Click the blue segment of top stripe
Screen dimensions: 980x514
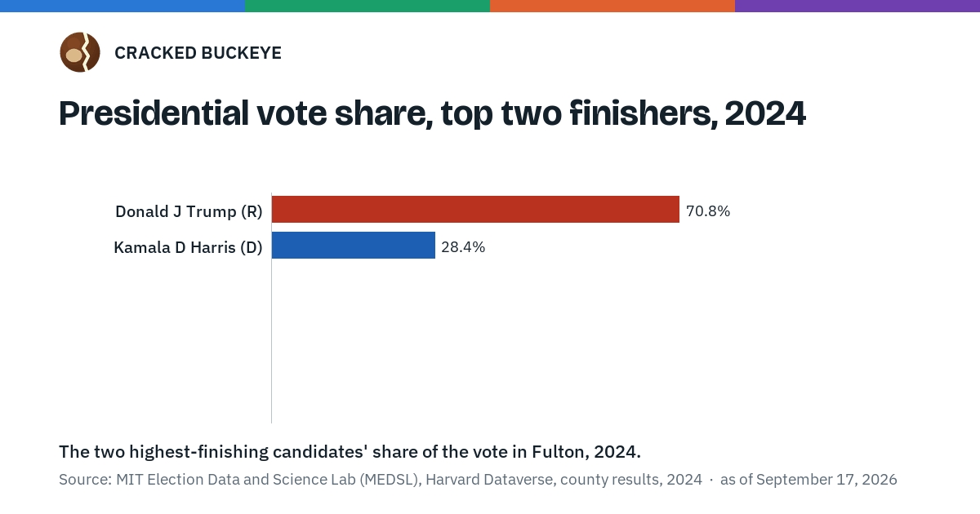click(x=122, y=6)
